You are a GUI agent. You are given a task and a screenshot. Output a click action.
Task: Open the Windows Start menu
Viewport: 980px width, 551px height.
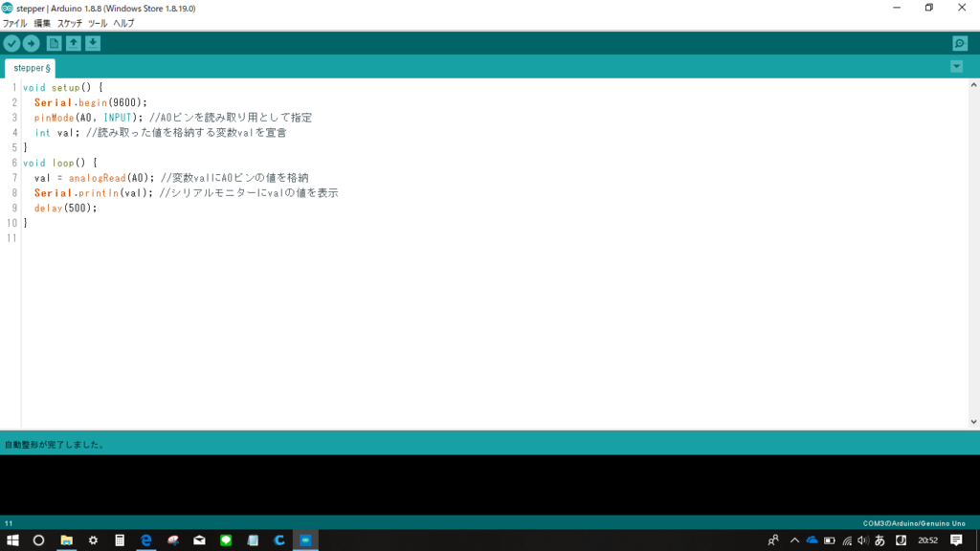coord(12,540)
